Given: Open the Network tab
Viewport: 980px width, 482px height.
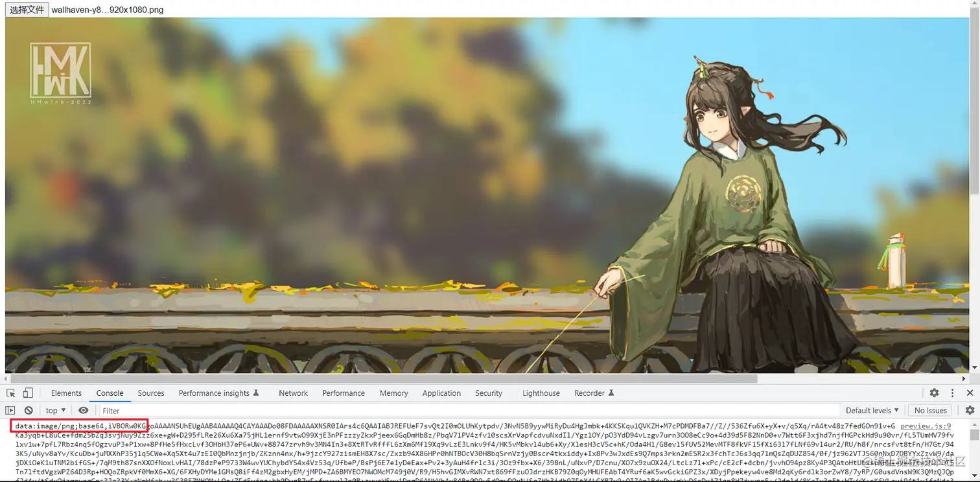Looking at the screenshot, I should pos(294,393).
